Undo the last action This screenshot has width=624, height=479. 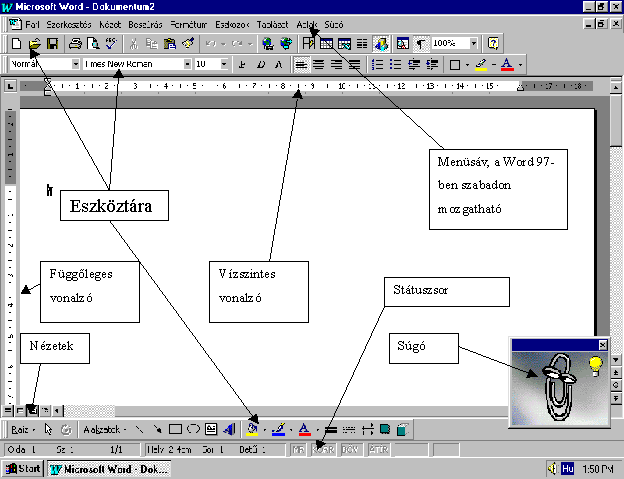pos(211,43)
